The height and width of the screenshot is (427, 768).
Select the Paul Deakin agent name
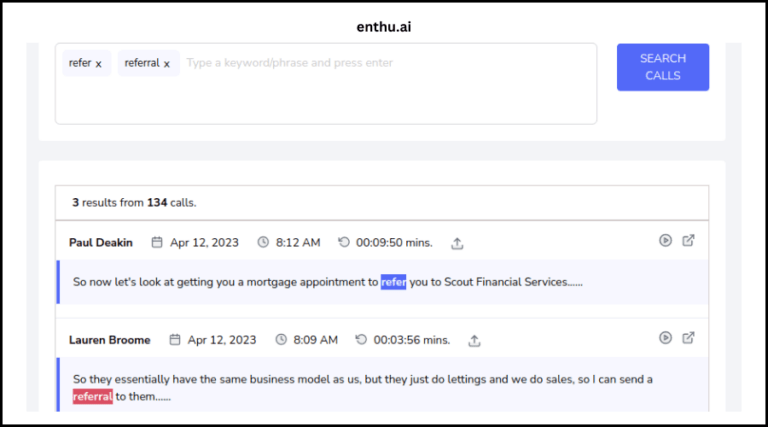click(101, 243)
